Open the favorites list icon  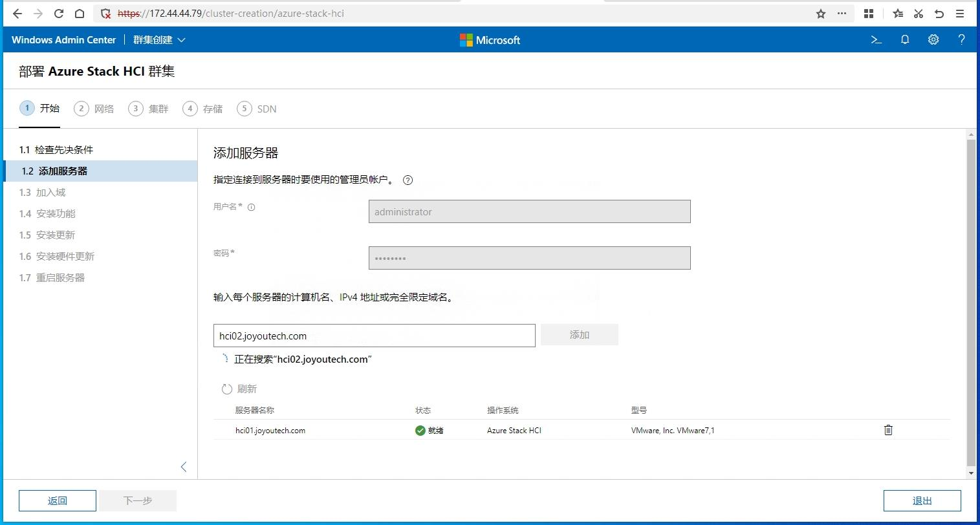[898, 14]
